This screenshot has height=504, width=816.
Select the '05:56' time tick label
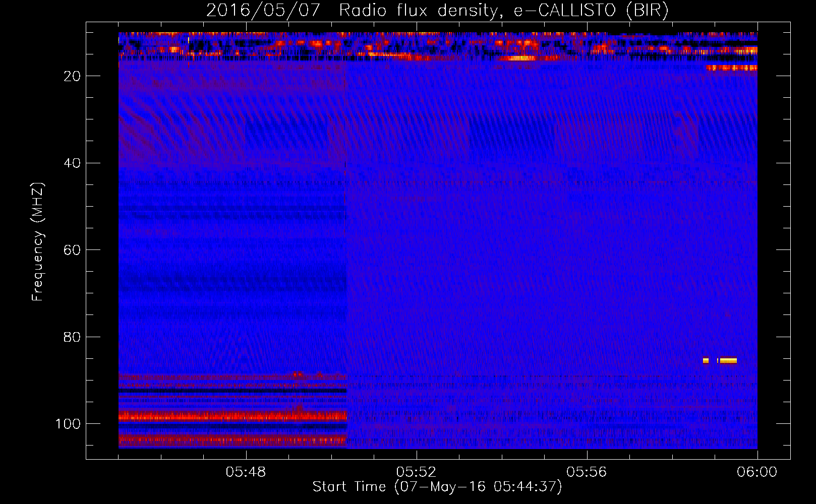587,472
